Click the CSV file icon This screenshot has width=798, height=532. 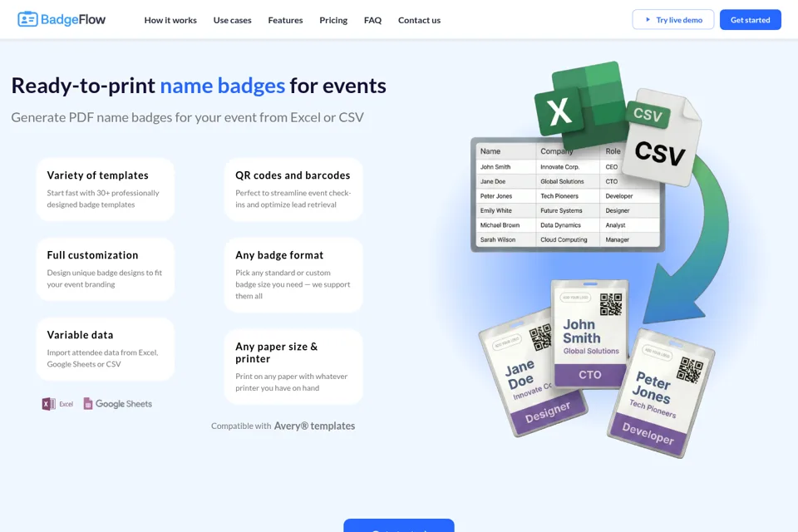(x=661, y=137)
